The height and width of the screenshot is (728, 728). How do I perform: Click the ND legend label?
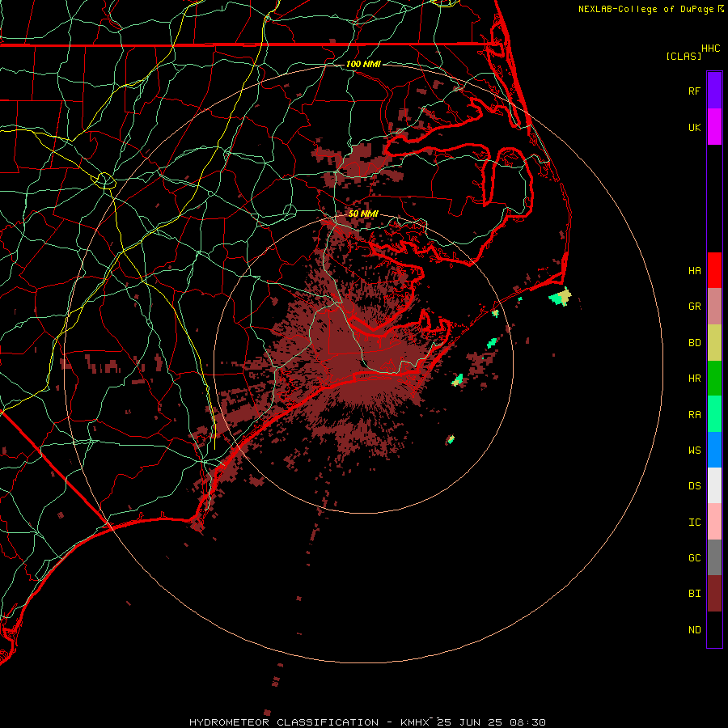[694, 630]
